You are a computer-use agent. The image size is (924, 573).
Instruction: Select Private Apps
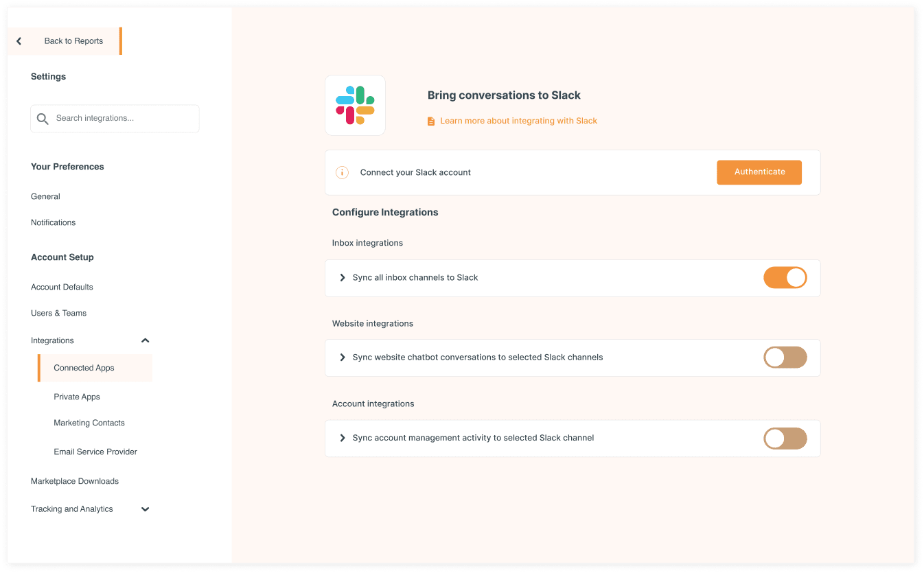77,397
